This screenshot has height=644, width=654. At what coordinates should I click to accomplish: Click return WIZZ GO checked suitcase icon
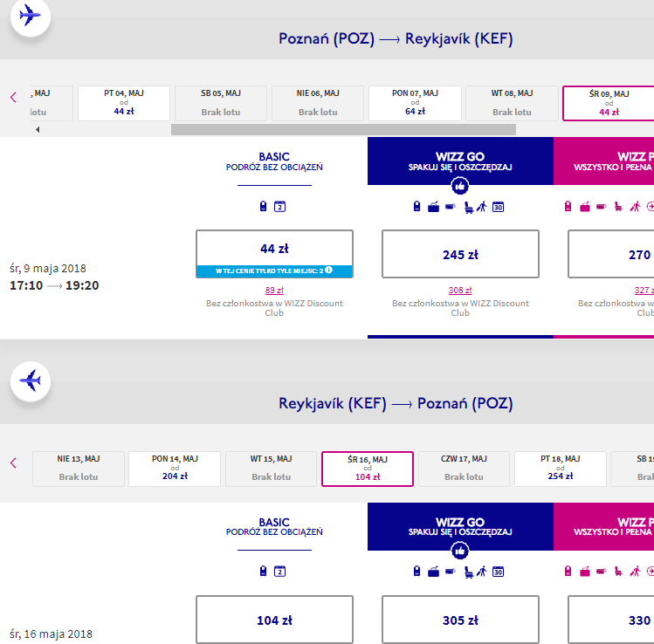433,572
